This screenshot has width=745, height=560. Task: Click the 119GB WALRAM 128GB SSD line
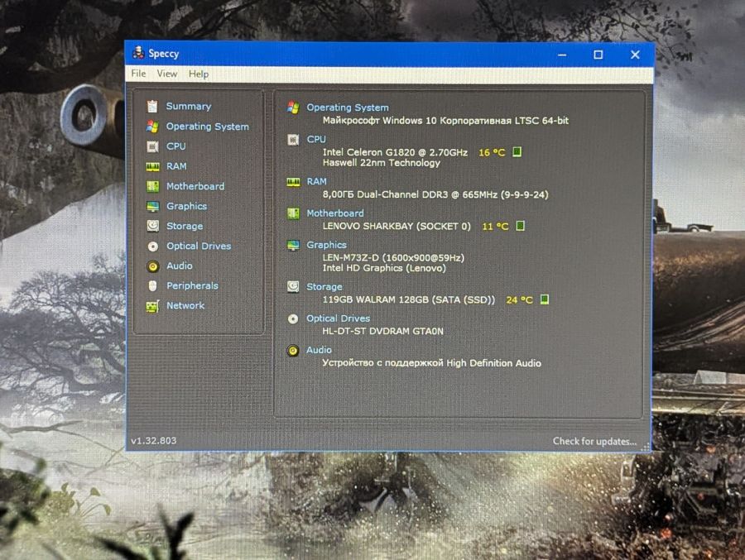pos(409,300)
